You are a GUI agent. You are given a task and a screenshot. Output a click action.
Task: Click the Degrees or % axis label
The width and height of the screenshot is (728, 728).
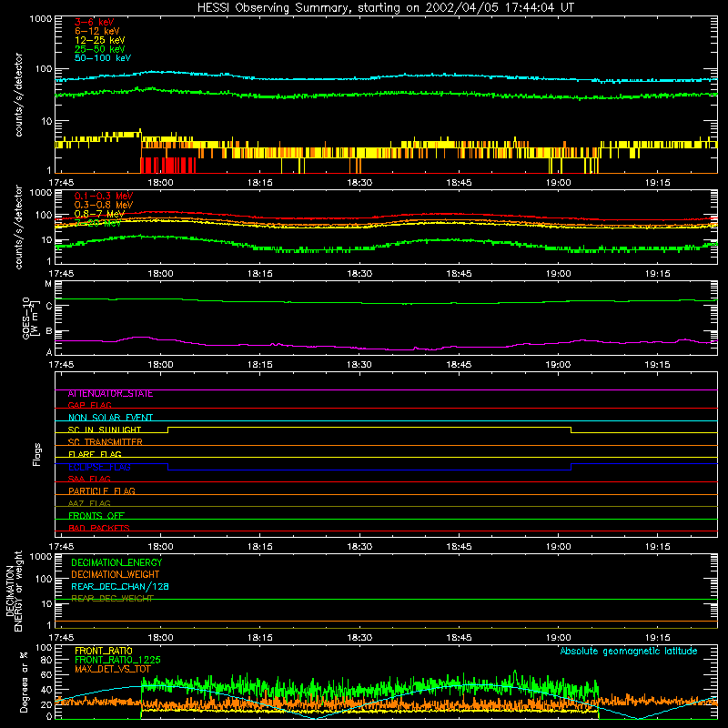tap(24, 682)
